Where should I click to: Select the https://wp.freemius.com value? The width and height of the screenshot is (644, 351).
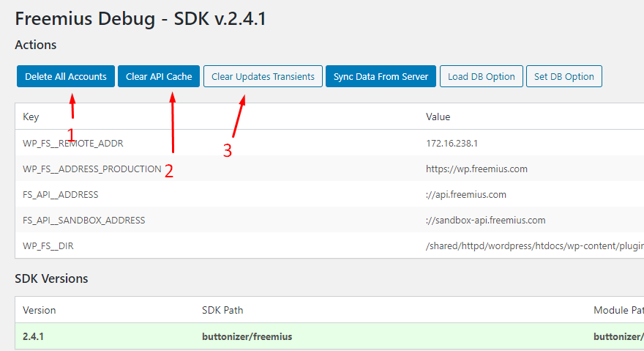[x=476, y=169]
